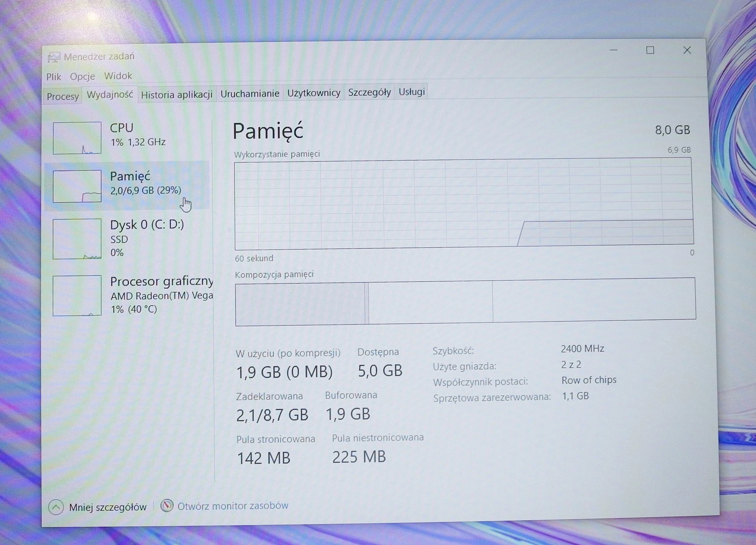Click the 2,0/6,9 GB (29%) value
This screenshot has width=756, height=545.
(x=146, y=190)
